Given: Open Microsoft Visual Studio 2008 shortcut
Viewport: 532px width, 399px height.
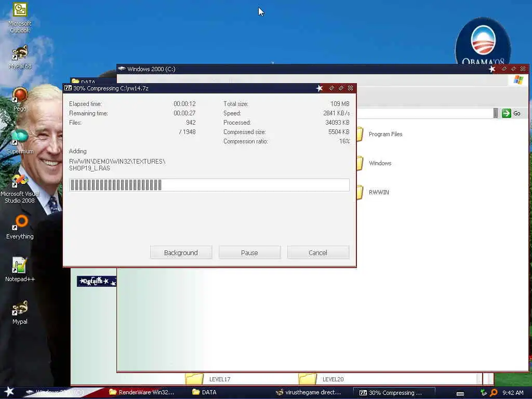Looking at the screenshot, I should (20, 188).
